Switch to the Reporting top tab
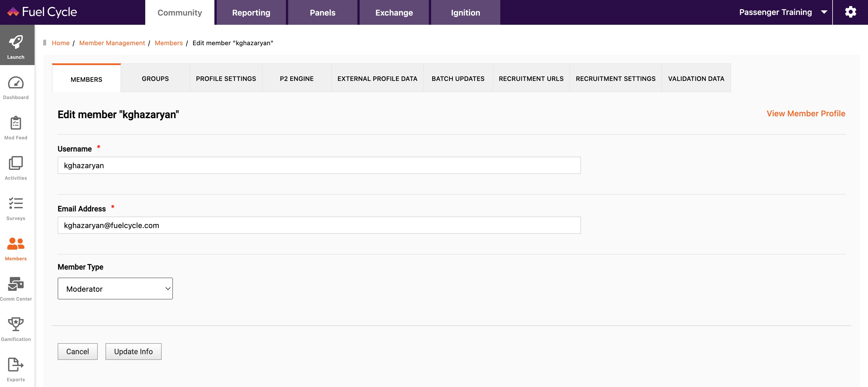Image resolution: width=868 pixels, height=387 pixels. tap(251, 12)
